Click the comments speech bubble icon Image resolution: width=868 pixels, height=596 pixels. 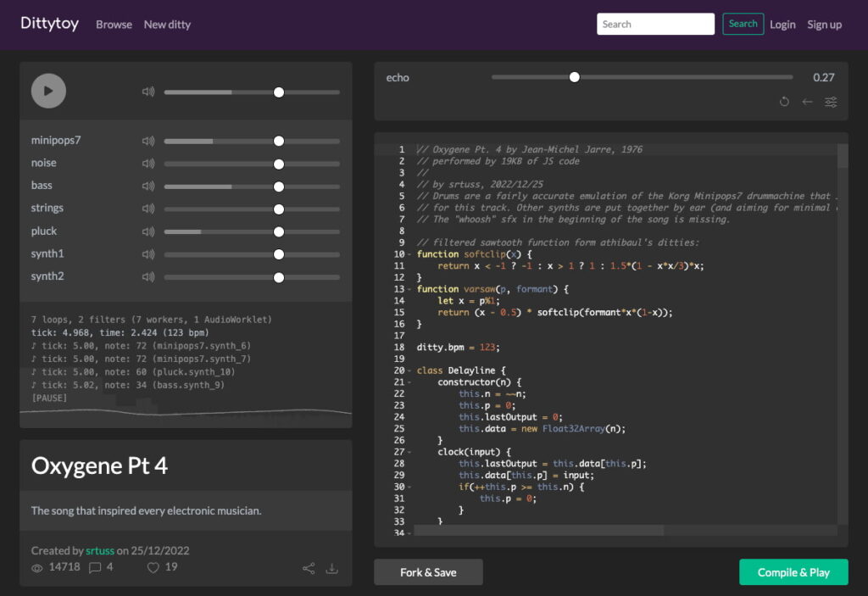point(95,568)
